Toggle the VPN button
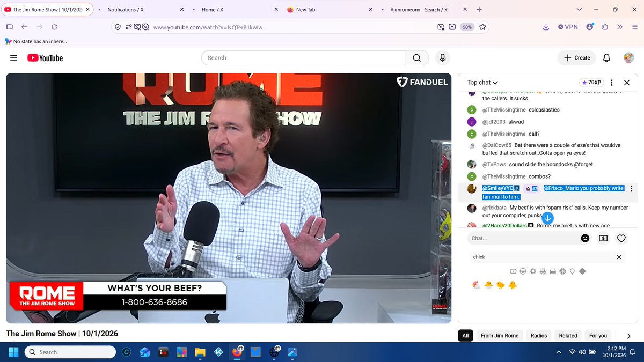The height and width of the screenshot is (362, 644). click(568, 27)
